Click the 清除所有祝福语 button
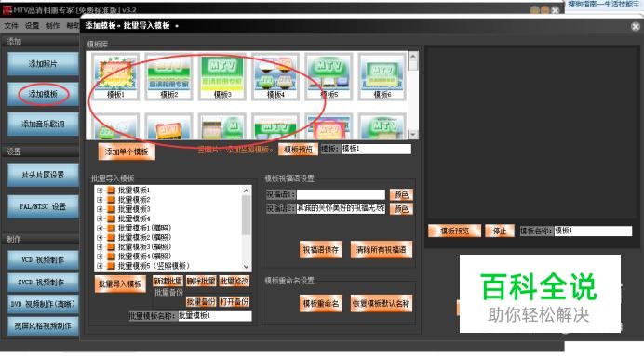This screenshot has width=644, height=356. pos(382,250)
